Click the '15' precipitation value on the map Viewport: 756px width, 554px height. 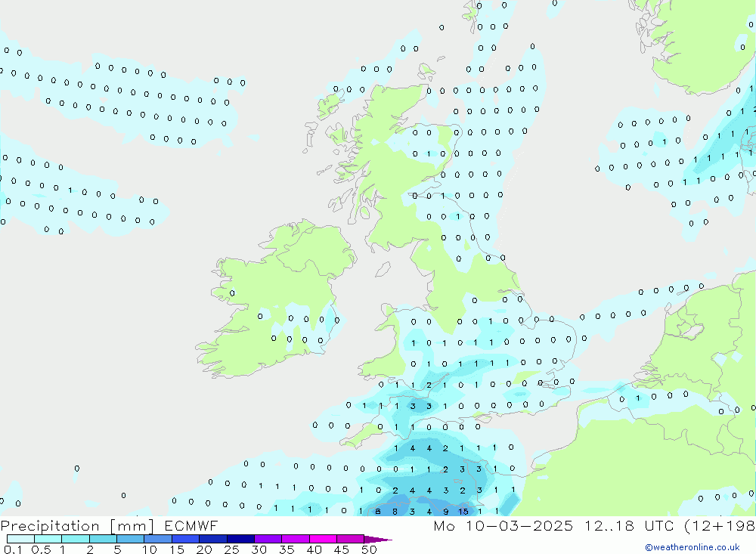463,512
